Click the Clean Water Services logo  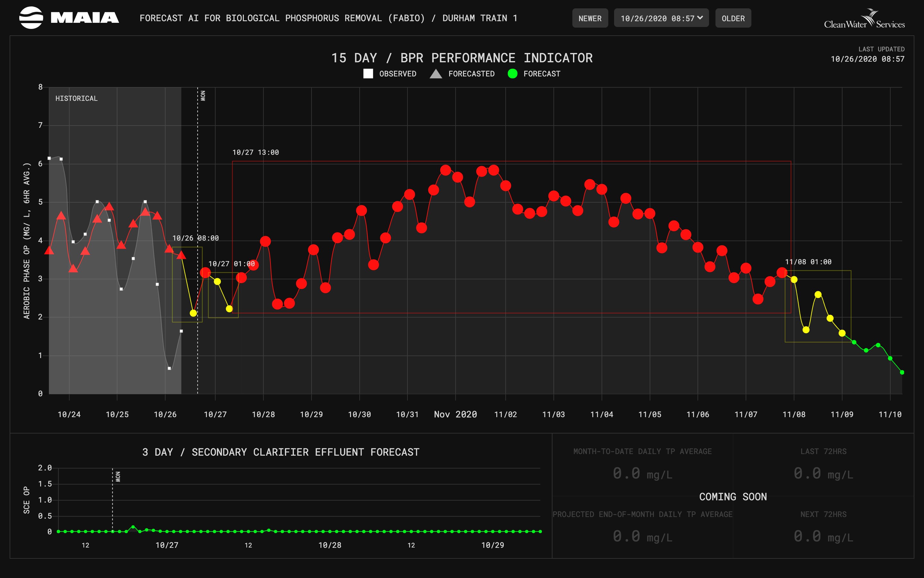[864, 19]
